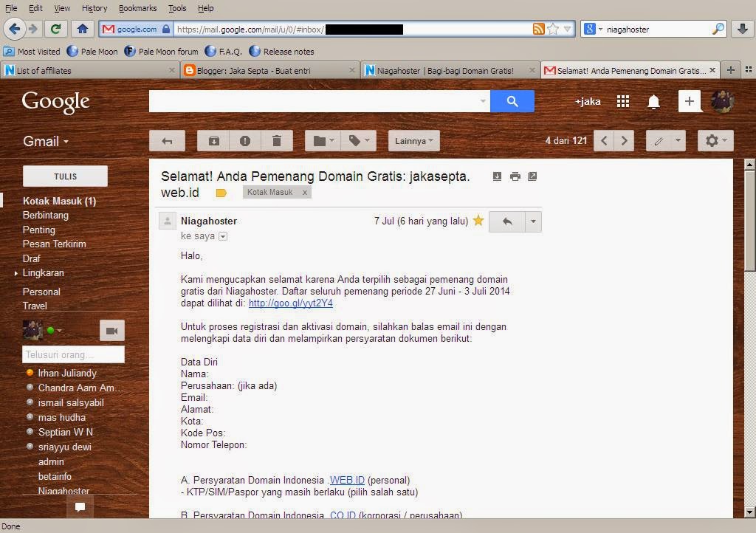
Task: Click the Google+ share plus button
Action: pos(689,101)
